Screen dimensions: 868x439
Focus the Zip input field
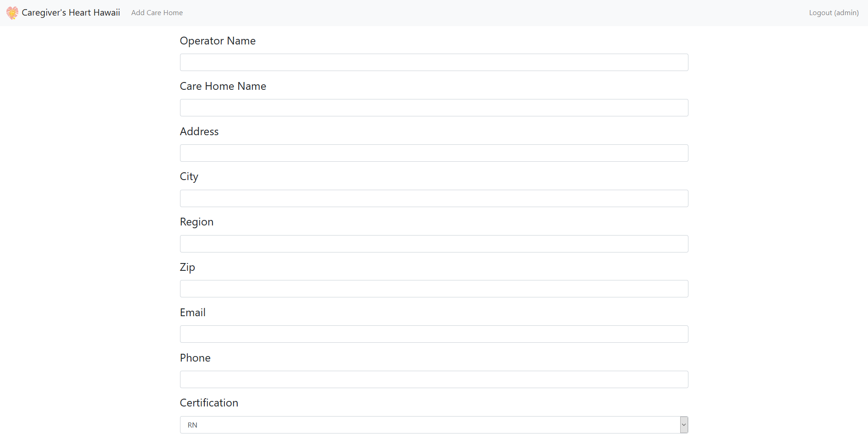click(x=434, y=289)
